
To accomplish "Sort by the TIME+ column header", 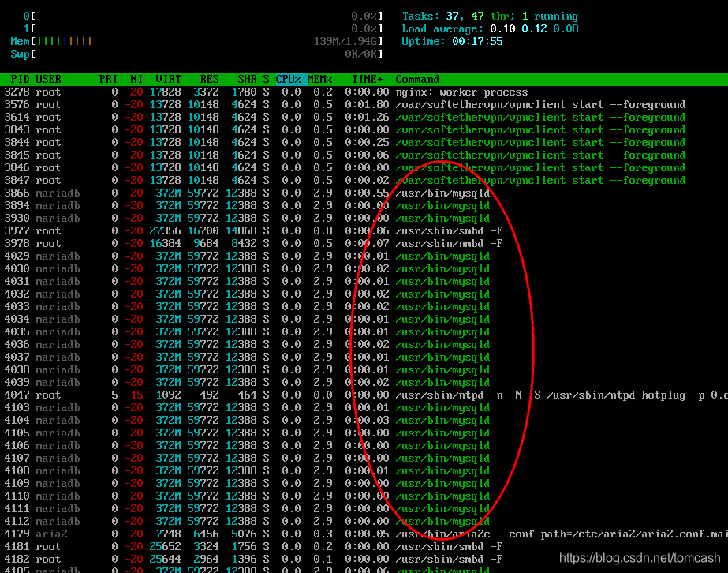I will click(x=368, y=80).
